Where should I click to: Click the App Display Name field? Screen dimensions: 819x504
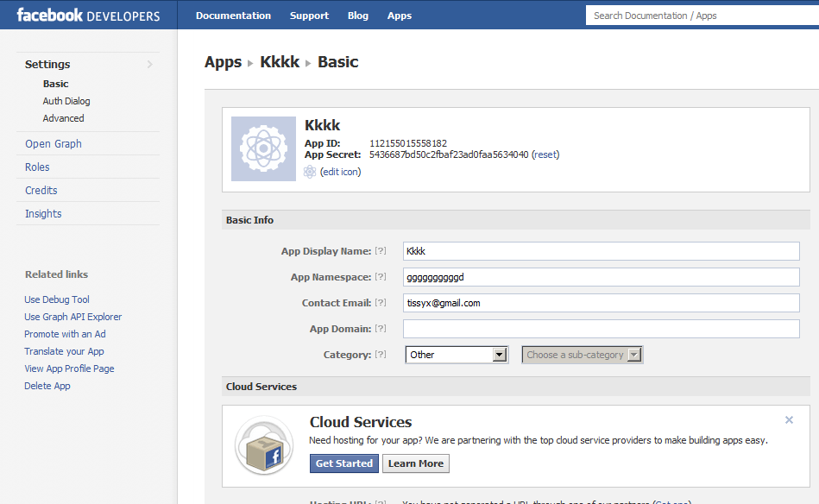tap(602, 250)
